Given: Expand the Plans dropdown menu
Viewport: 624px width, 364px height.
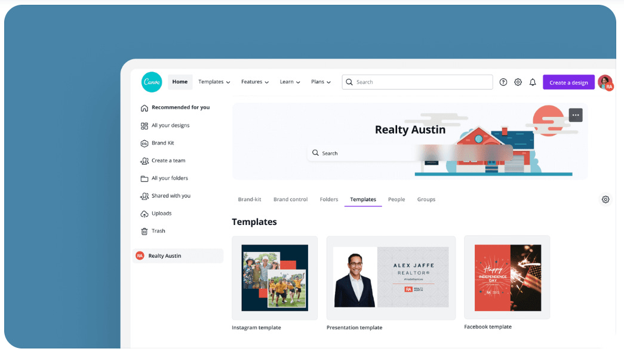Looking at the screenshot, I should pyautogui.click(x=321, y=82).
